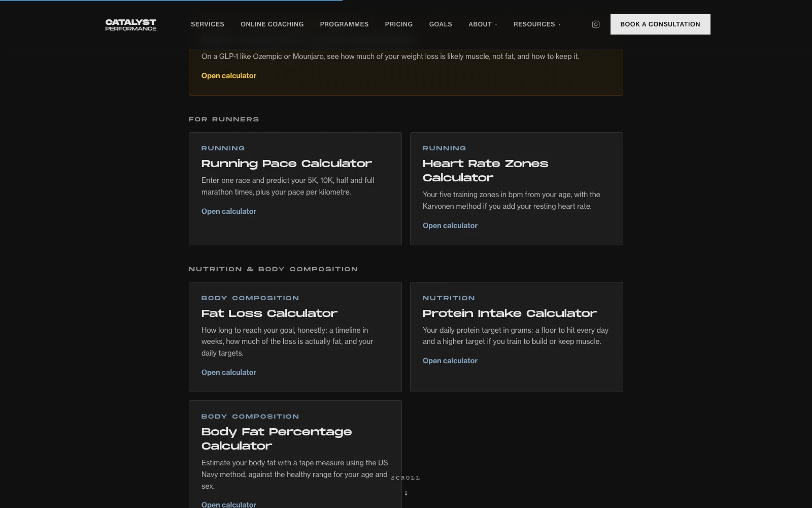Click the For Runners section label
The height and width of the screenshot is (508, 812).
(x=224, y=119)
